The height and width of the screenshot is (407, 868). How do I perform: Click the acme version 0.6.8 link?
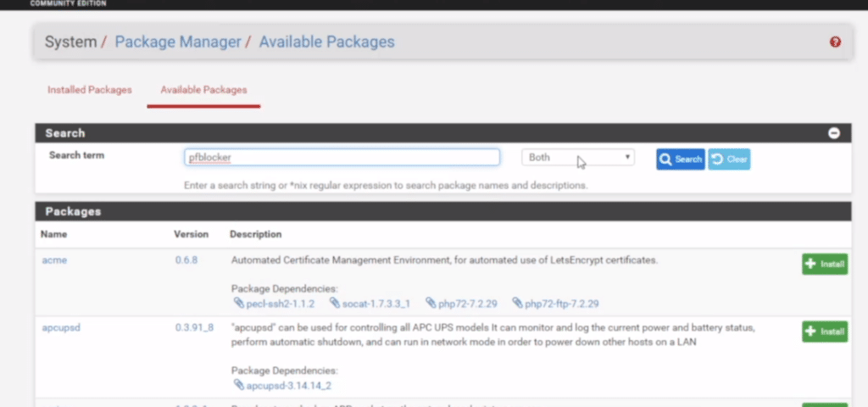pyautogui.click(x=186, y=260)
